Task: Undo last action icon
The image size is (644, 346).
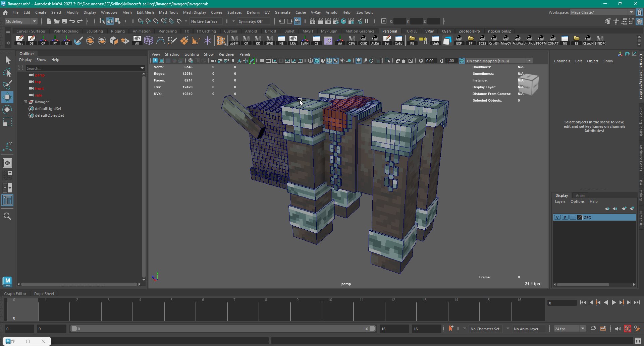Action: 72,21
